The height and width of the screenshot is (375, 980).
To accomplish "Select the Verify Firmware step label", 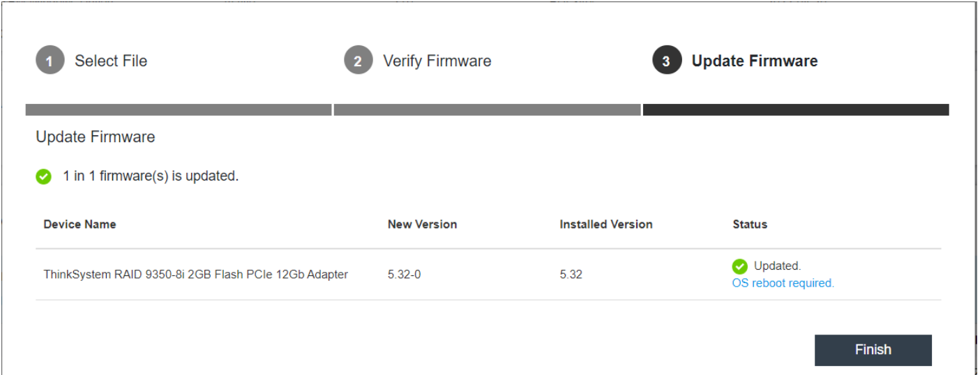I will (x=437, y=61).
